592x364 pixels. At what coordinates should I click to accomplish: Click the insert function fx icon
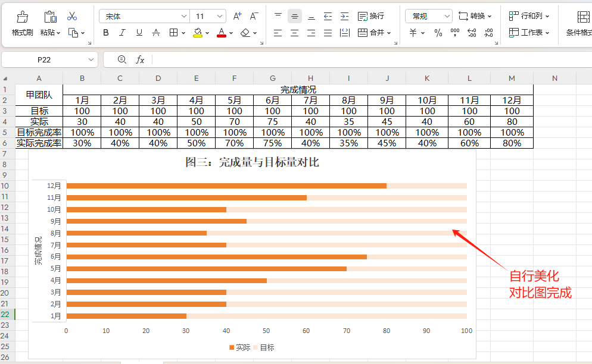click(x=140, y=59)
